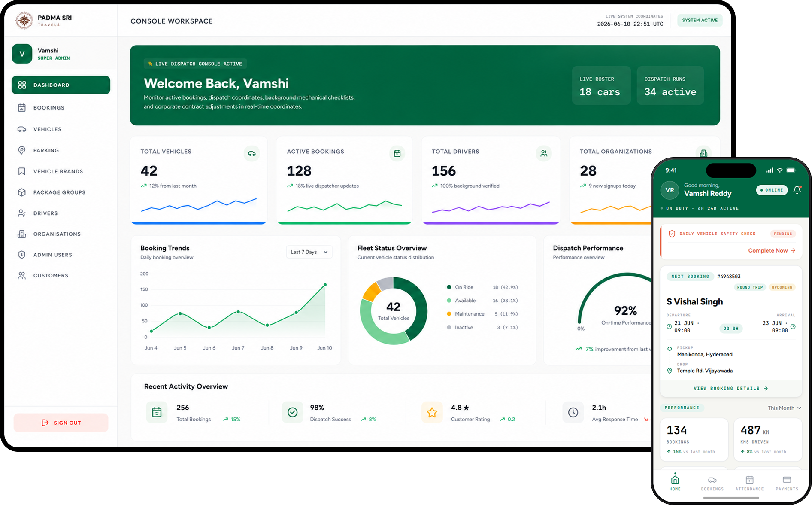Click the Dispatch Runs 34 active tile

[x=670, y=85]
